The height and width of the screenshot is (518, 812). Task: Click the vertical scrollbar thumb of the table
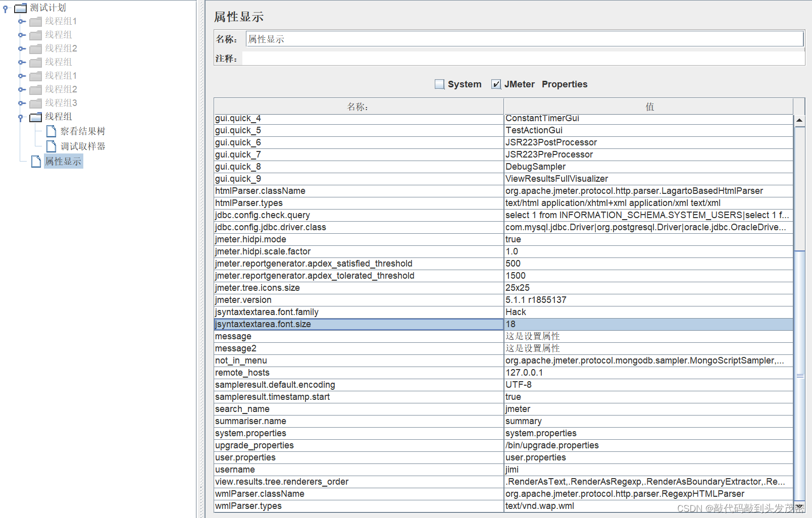point(799,376)
